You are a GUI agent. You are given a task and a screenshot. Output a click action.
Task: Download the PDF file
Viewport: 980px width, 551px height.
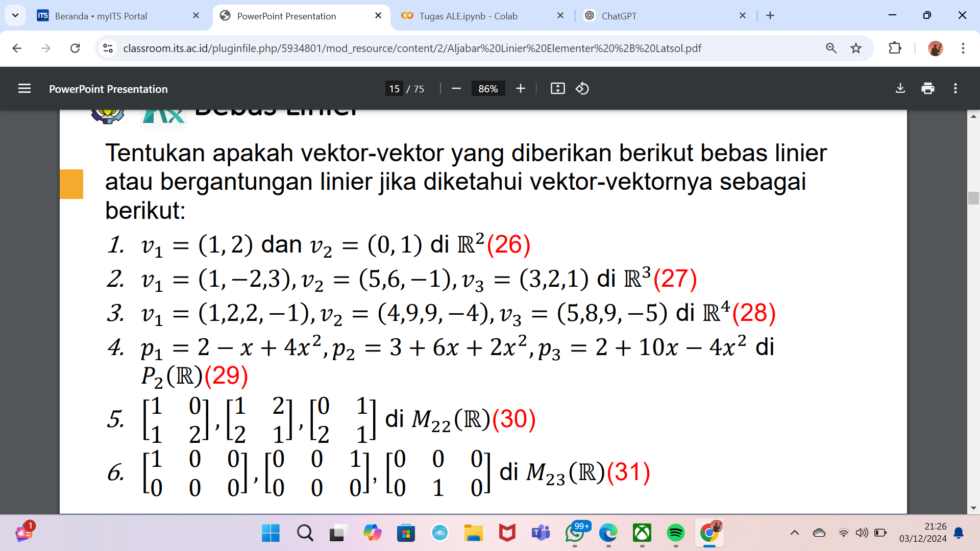[900, 89]
